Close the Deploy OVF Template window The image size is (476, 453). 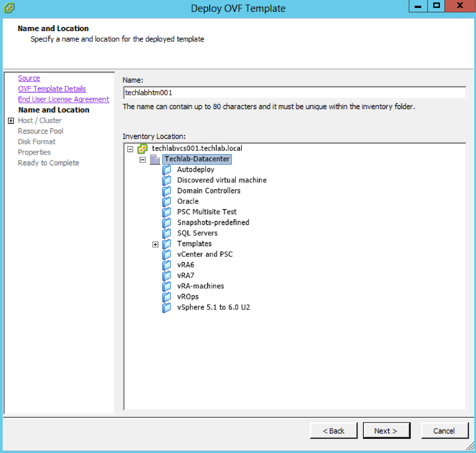click(x=460, y=6)
